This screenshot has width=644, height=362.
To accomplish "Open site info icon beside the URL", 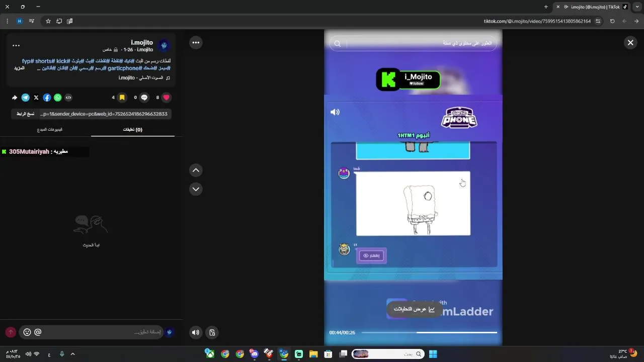I will point(598,21).
